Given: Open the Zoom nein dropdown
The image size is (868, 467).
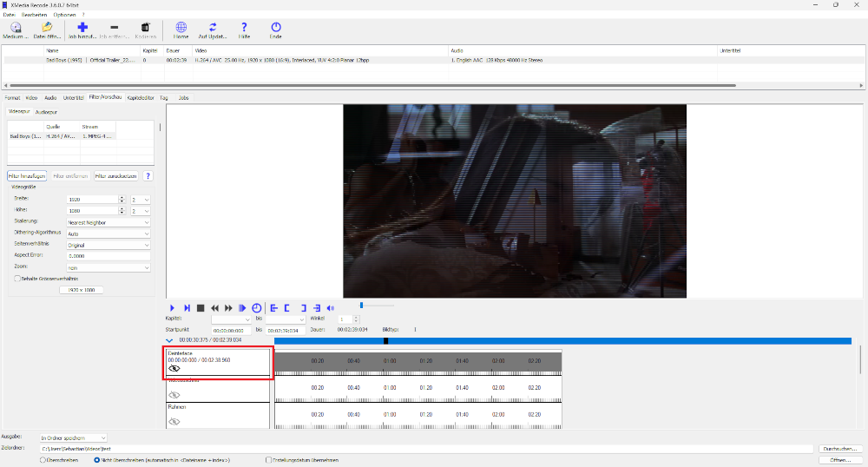Looking at the screenshot, I should [x=108, y=268].
